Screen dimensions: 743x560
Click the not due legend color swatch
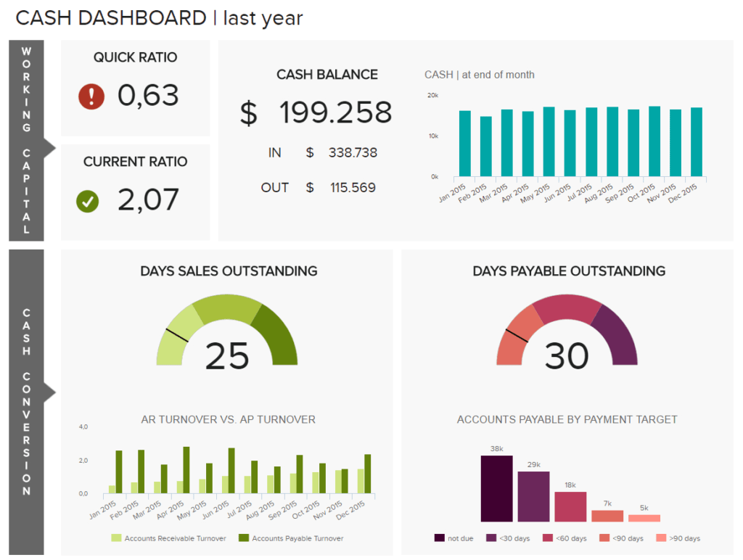point(438,538)
